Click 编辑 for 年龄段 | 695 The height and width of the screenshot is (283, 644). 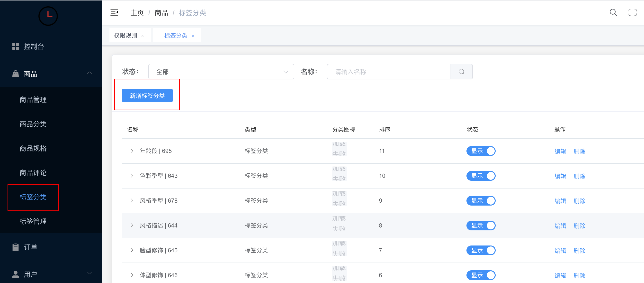[560, 151]
